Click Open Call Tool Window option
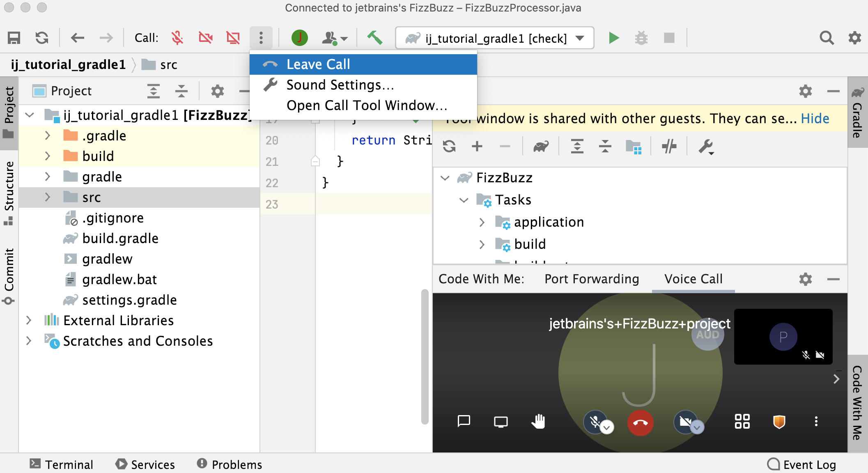The height and width of the screenshot is (473, 868). pos(367,106)
